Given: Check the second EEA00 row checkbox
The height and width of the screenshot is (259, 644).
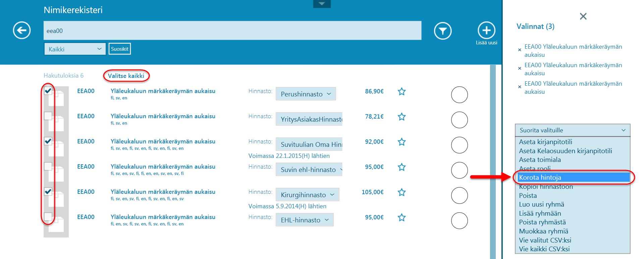Looking at the screenshot, I should tap(48, 116).
